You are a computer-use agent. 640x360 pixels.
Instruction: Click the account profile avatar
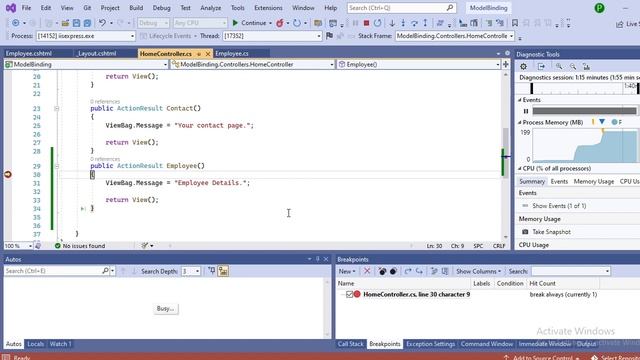coord(599,8)
